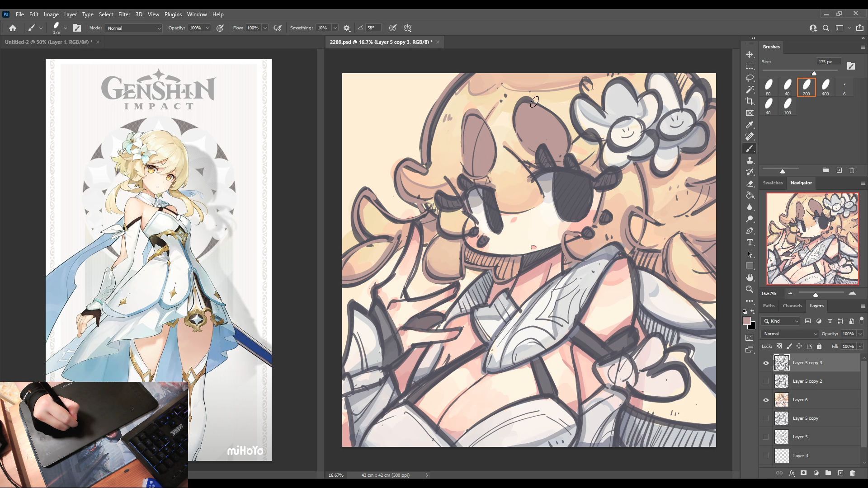Select the Paint Bucket tool
The image size is (868, 488).
click(x=750, y=195)
